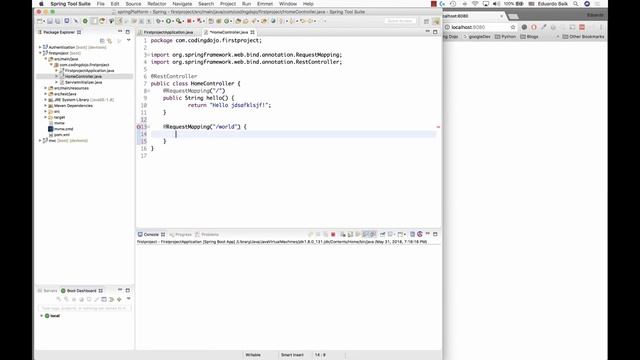Open Boot Dashboard view menu dropdown
The image size is (640, 360).
[x=129, y=299]
